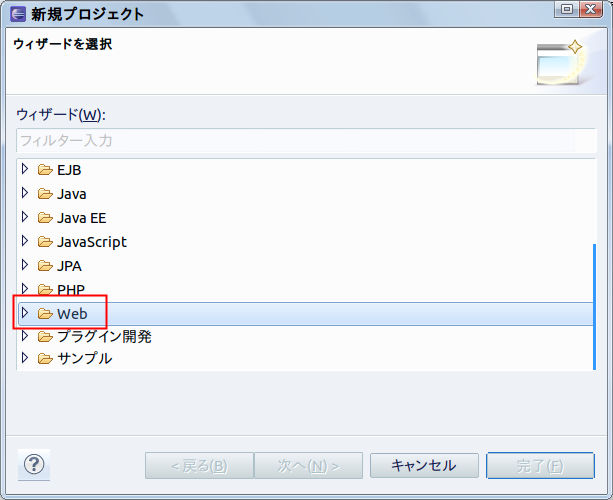Image resolution: width=613 pixels, height=500 pixels.
Task: Select the JPA label text
Action: click(69, 266)
